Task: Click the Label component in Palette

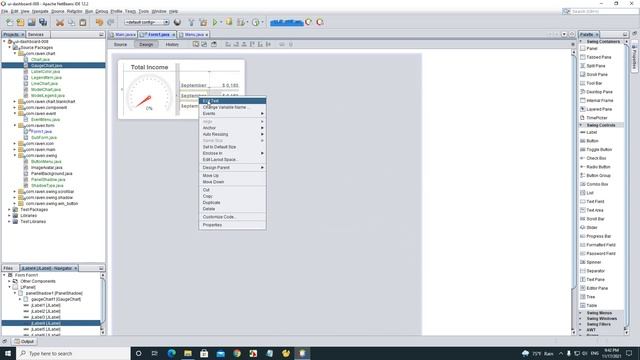Action: click(x=591, y=132)
